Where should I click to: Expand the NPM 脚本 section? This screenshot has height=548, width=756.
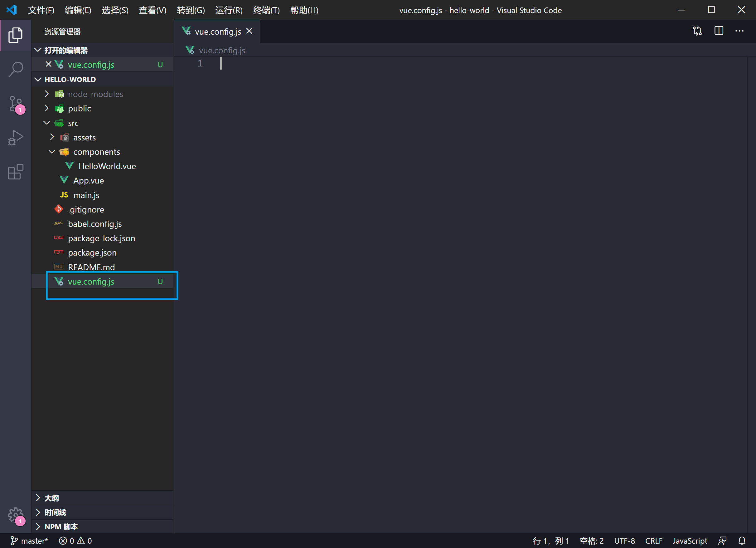click(102, 527)
